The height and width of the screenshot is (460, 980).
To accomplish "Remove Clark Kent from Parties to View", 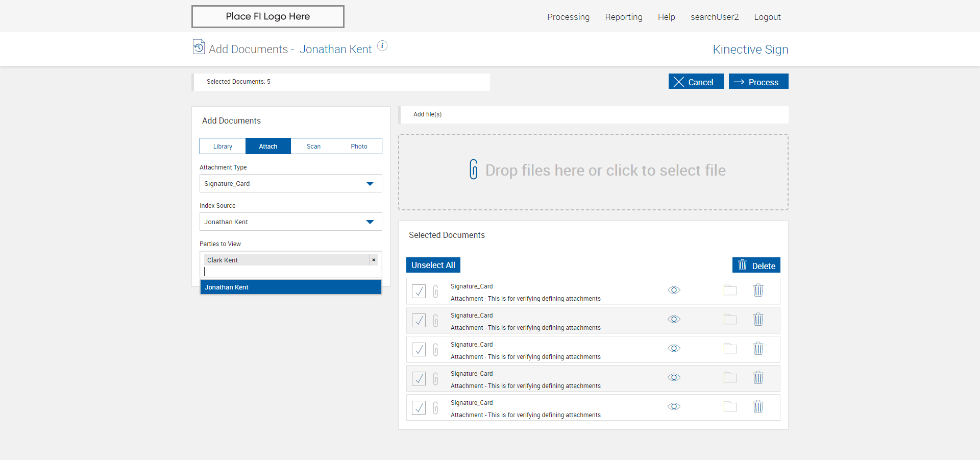I will coord(374,260).
